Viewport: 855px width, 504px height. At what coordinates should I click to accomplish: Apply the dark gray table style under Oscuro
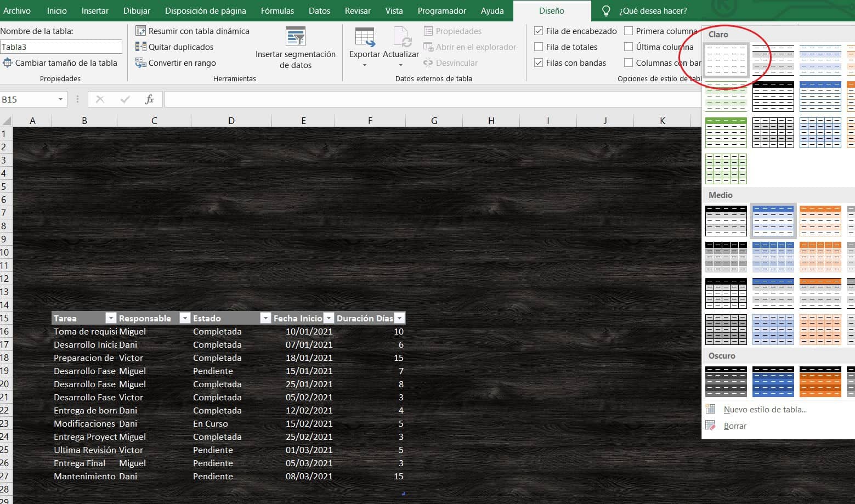(726, 381)
